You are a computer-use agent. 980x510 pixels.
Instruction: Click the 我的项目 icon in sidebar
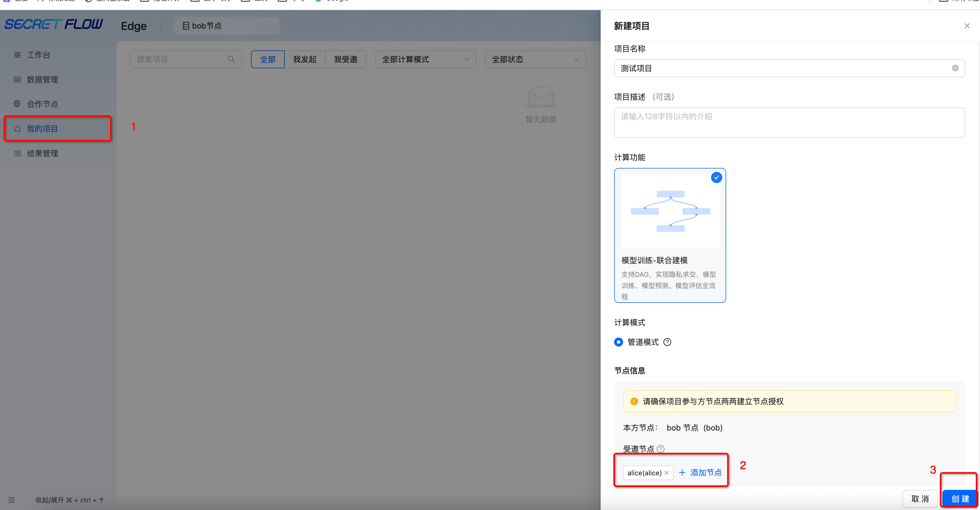point(17,129)
